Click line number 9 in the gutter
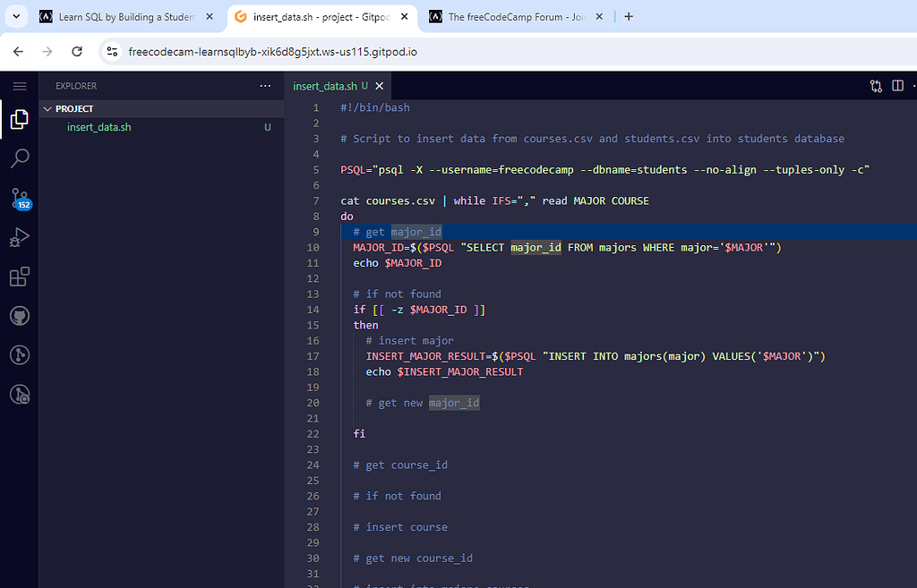This screenshot has width=917, height=588. point(316,232)
